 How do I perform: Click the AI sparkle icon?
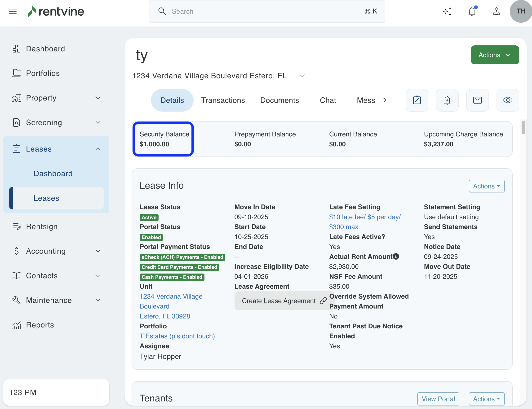coord(447,11)
